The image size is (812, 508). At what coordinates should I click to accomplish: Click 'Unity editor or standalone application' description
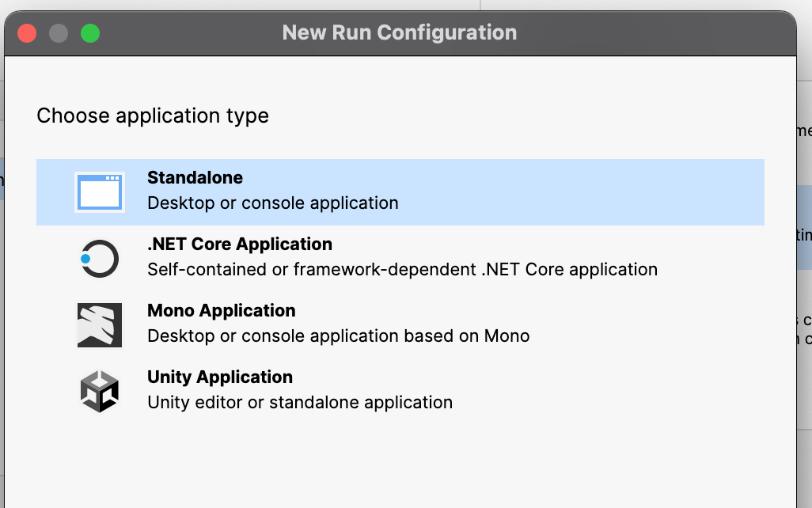click(300, 402)
